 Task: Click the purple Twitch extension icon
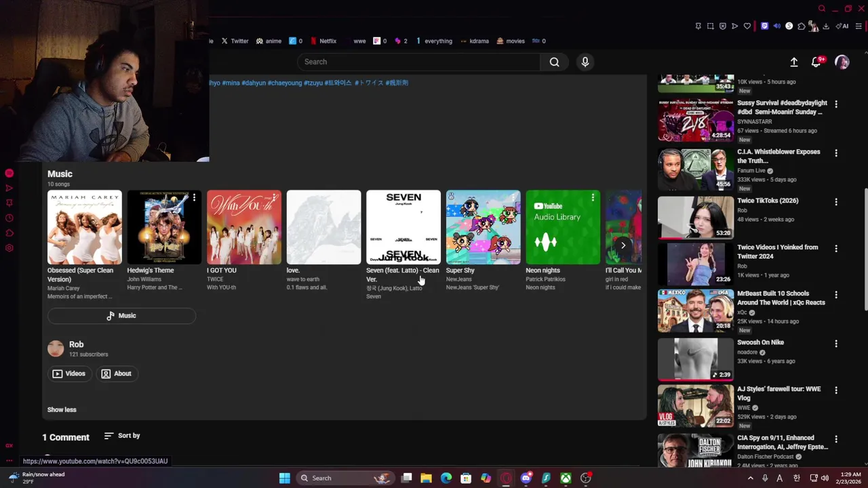[764, 26]
